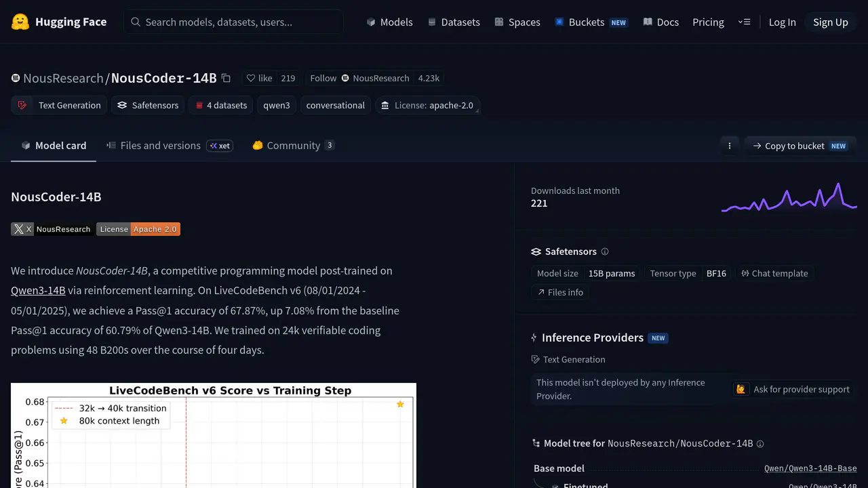Click the provider support icon
Screen dimensions: 868x488
click(741, 389)
